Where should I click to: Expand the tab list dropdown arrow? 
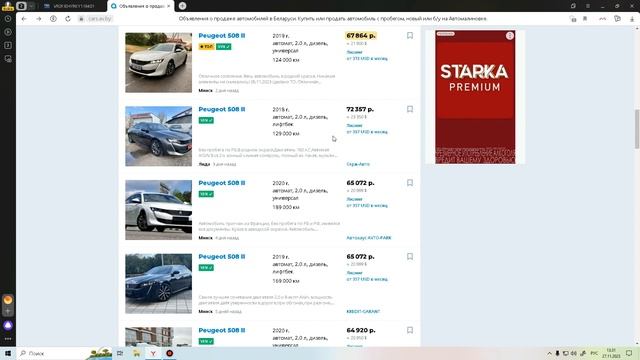[31, 6]
